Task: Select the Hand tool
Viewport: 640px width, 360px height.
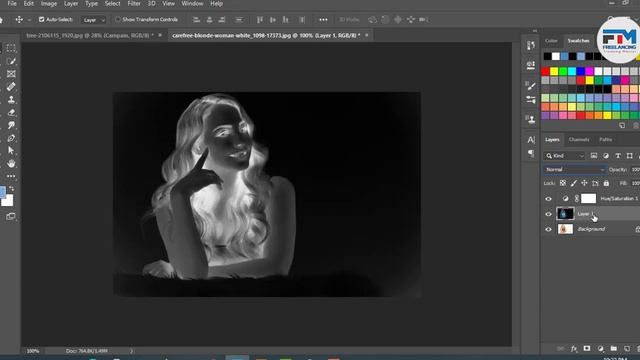Action: click(x=11, y=164)
